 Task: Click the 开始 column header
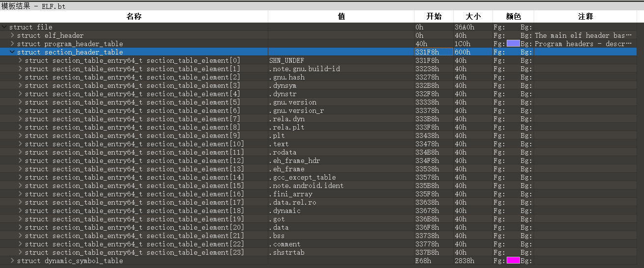coord(434,17)
